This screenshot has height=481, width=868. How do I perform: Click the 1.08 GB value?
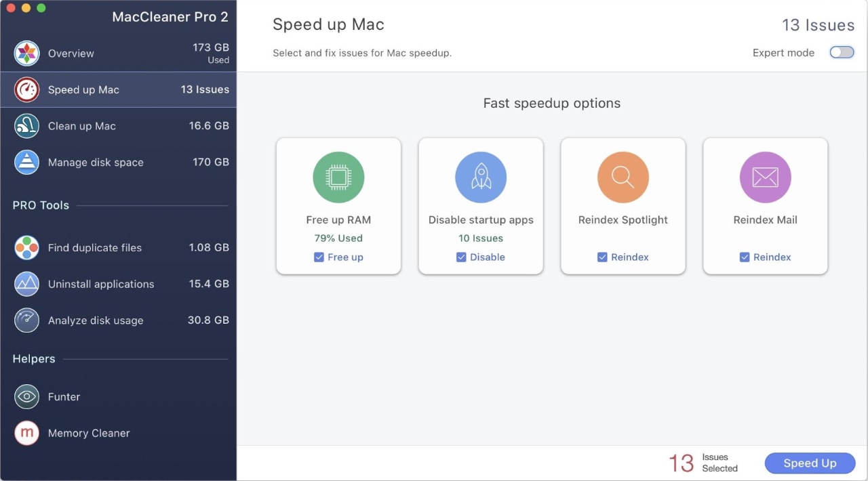pyautogui.click(x=209, y=248)
